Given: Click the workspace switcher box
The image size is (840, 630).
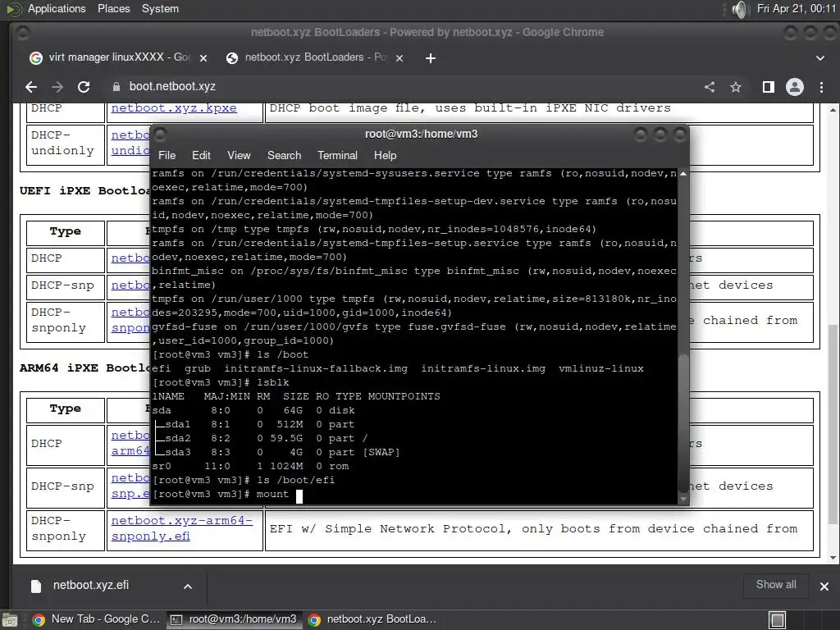Looking at the screenshot, I should [778, 620].
